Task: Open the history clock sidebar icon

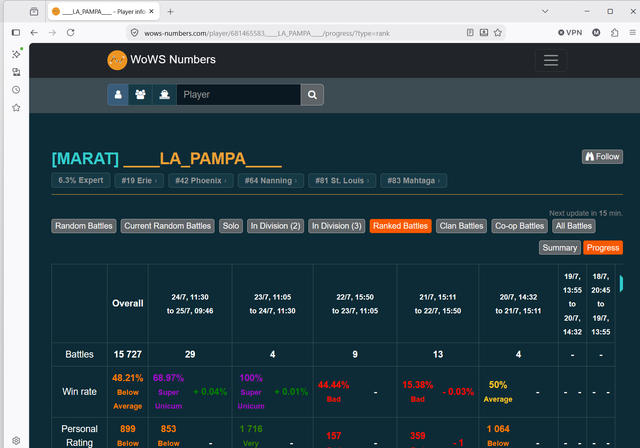Action: coord(16,90)
